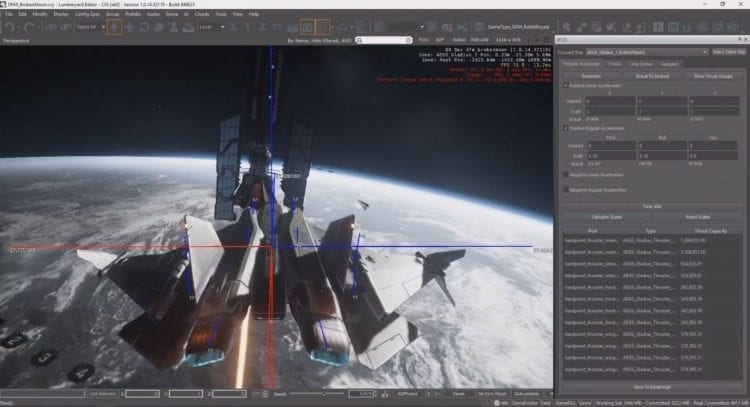Click the Calculate Scales button
This screenshot has width=750, height=407.
click(x=607, y=216)
